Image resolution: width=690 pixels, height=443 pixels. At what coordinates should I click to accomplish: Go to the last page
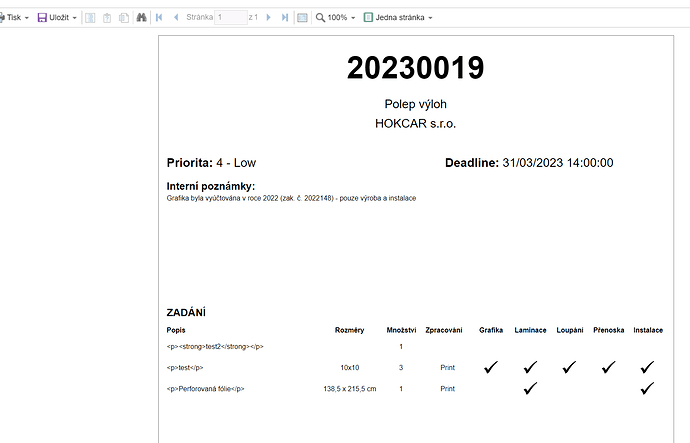[x=285, y=18]
